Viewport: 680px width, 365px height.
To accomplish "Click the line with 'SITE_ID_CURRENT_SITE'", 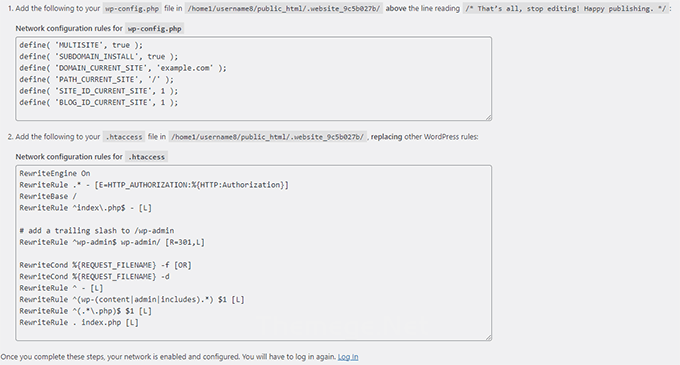I will [x=98, y=91].
